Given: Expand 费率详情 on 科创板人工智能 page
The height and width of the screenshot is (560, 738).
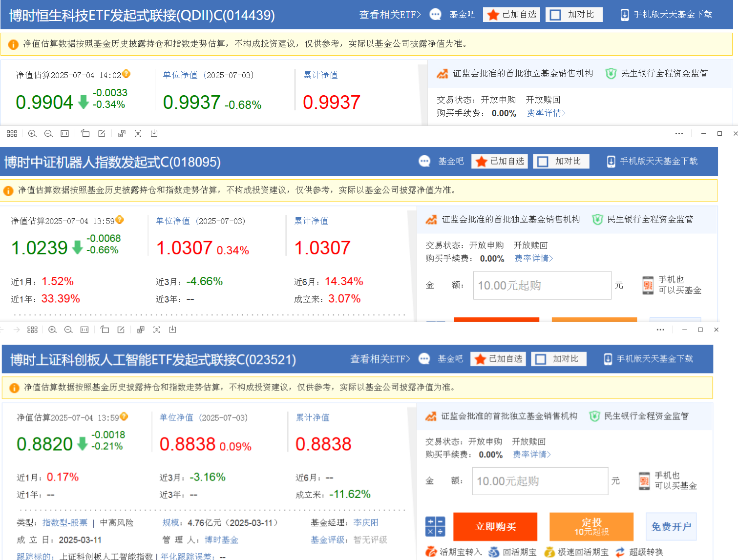Looking at the screenshot, I should 532,454.
